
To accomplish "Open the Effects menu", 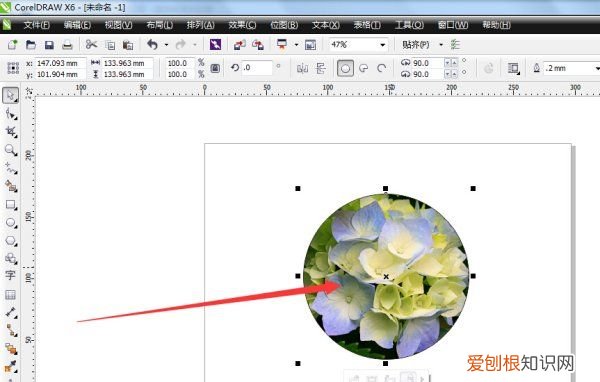I will [242, 25].
